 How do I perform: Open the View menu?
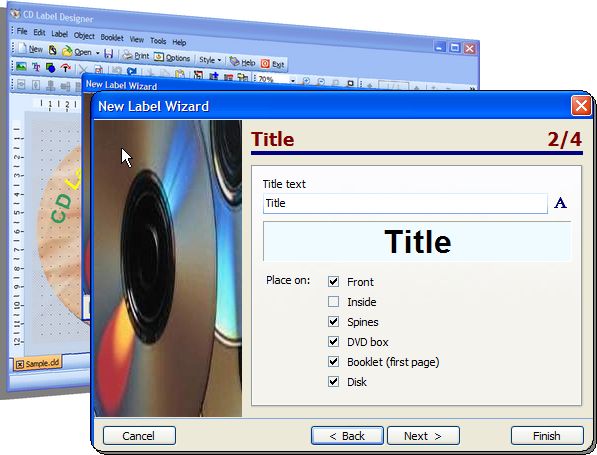click(x=137, y=39)
